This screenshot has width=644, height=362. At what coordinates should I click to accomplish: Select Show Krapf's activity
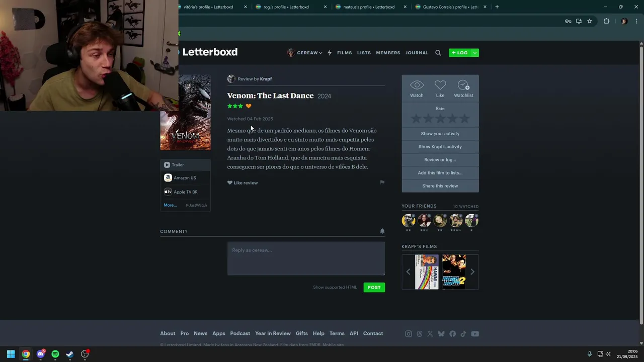point(440,147)
